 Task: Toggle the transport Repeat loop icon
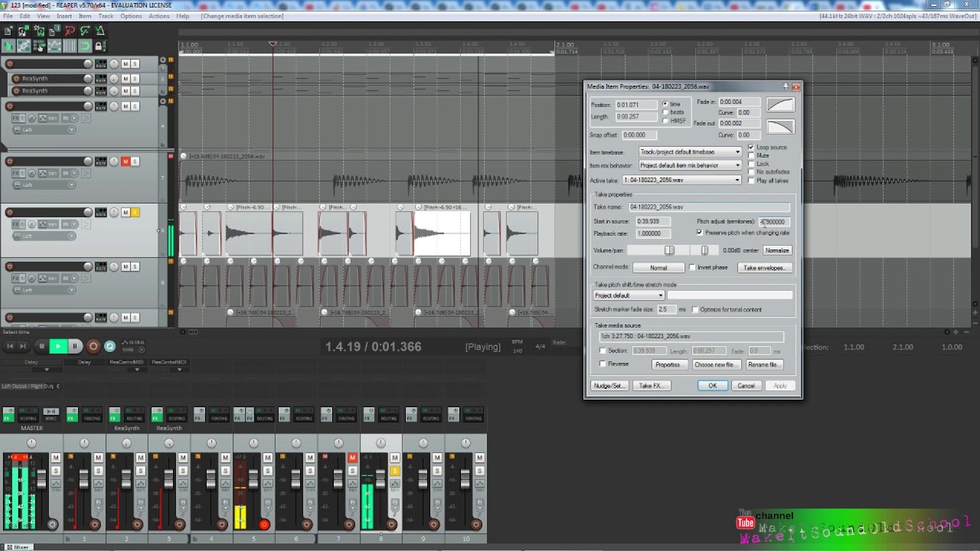pyautogui.click(x=109, y=346)
